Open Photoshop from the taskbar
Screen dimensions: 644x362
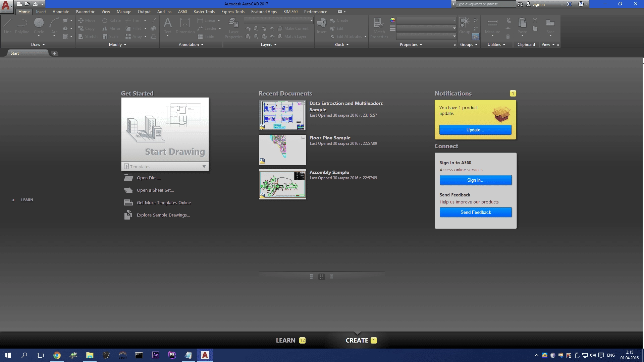[172, 355]
